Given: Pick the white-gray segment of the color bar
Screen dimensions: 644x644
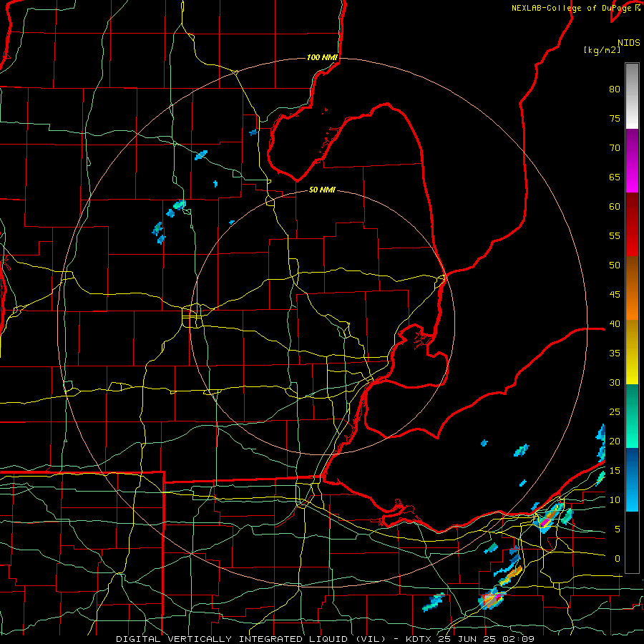Looking at the screenshot, I should 632,96.
